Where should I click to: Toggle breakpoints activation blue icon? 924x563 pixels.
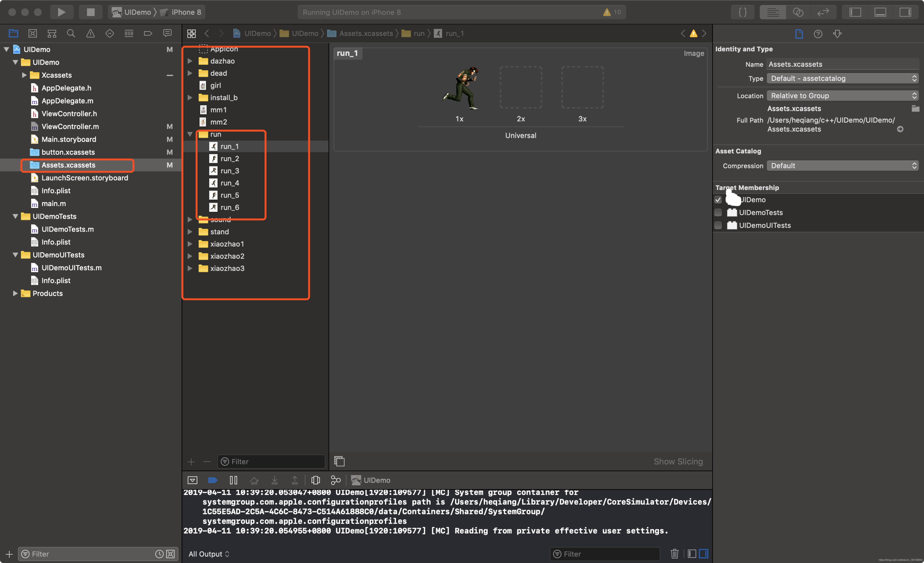click(213, 480)
